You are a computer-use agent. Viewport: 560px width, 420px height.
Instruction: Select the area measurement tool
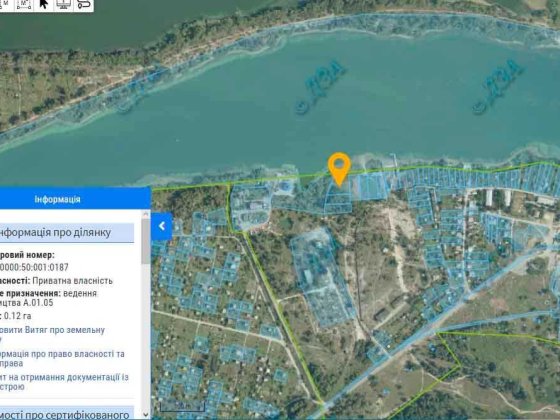[x=24, y=4]
